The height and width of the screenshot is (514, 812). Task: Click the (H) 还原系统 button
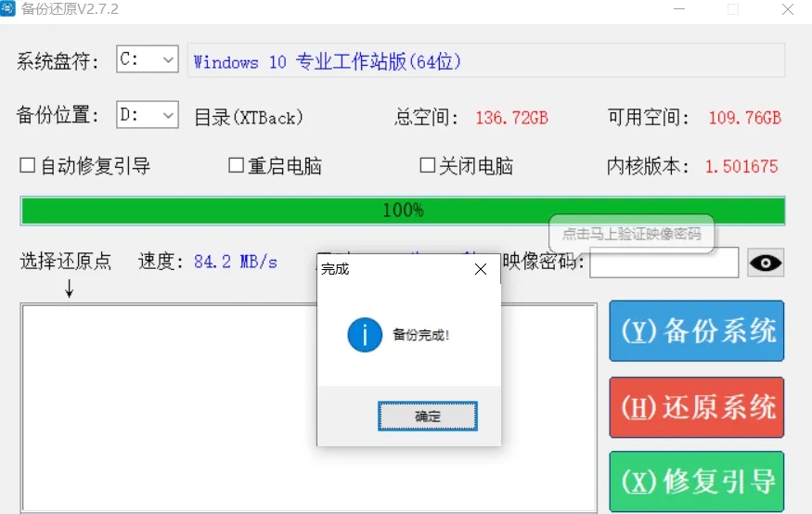[x=697, y=407]
